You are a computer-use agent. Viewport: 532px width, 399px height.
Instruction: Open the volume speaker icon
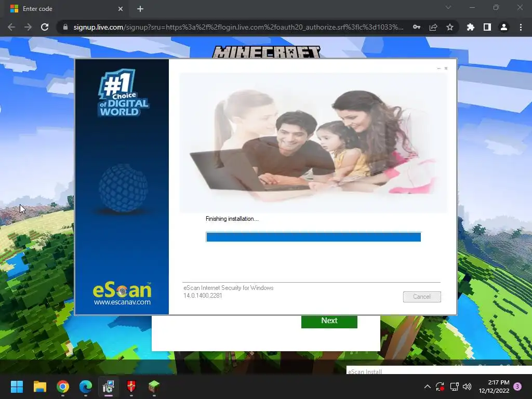[x=467, y=387]
